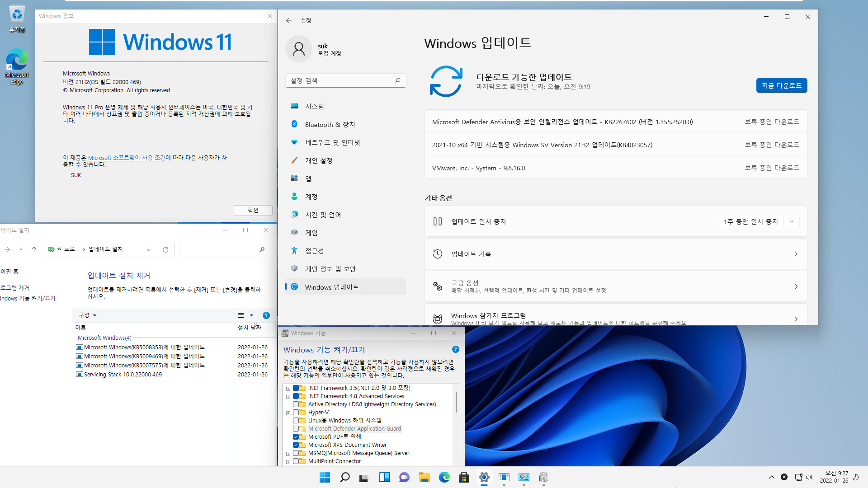The width and height of the screenshot is (868, 488).
Task: Click volume icon in system tray
Action: click(x=809, y=477)
